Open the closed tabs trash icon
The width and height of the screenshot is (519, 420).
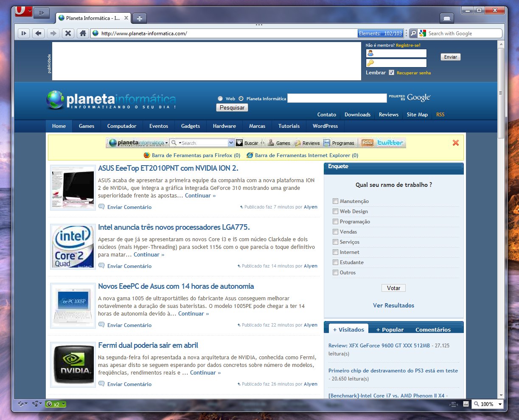(447, 18)
